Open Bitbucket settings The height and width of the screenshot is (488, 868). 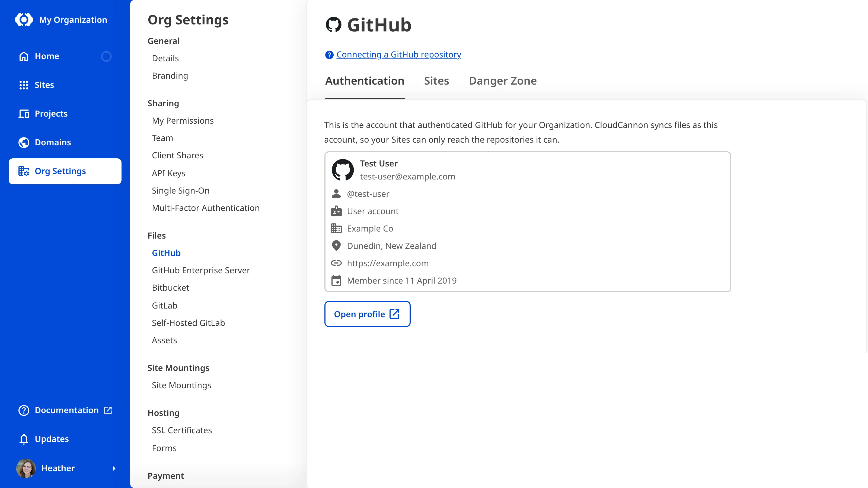(171, 288)
